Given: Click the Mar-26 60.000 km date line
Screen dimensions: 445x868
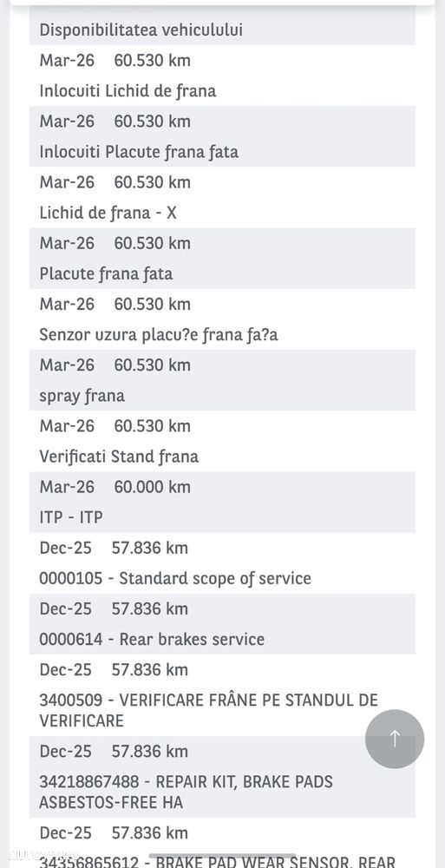Looking at the screenshot, I should click(x=115, y=487).
